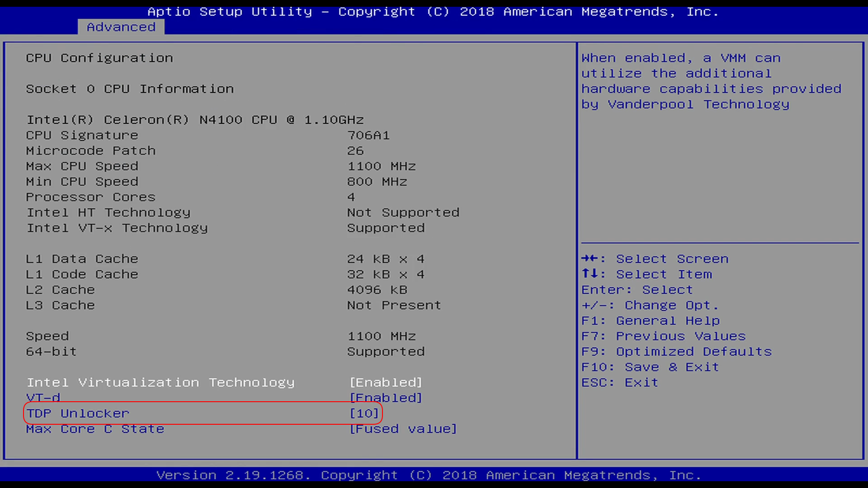The image size is (868, 488).
Task: Click the L3 Cache label
Action: [x=60, y=305]
